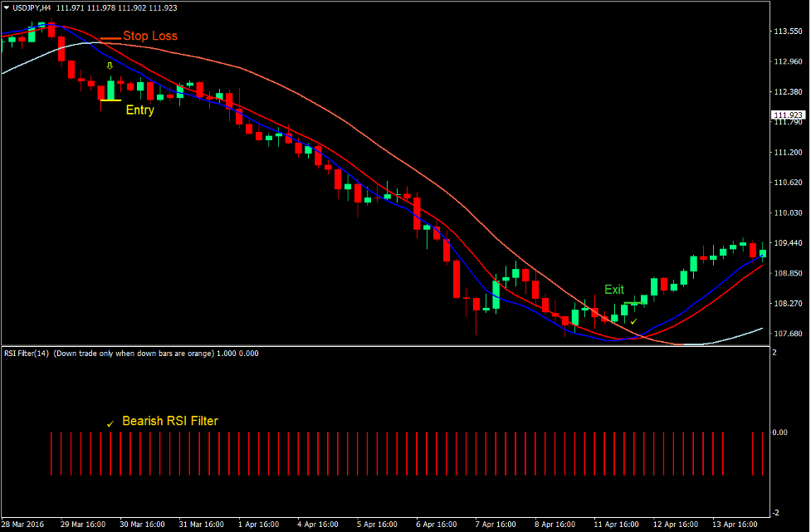Click the checkmark icon below the Exit label
811x532 pixels.
pyautogui.click(x=633, y=320)
